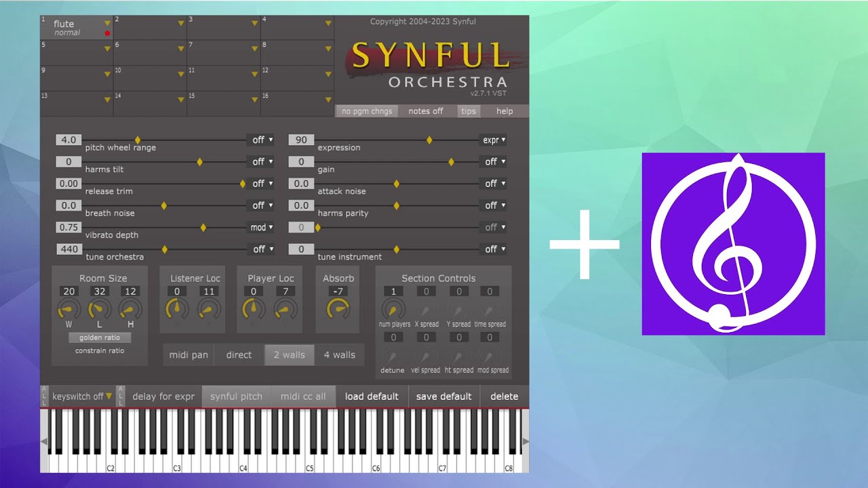The height and width of the screenshot is (488, 868).
Task: Toggle no pgm chngs option
Action: (367, 111)
